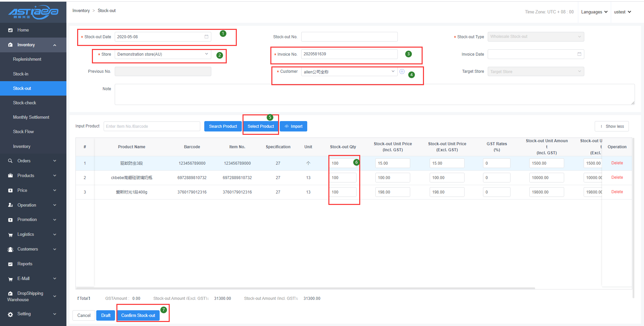This screenshot has width=644, height=326.
Task: Click the Orders magnifier icon in sidebar
Action: tap(10, 161)
